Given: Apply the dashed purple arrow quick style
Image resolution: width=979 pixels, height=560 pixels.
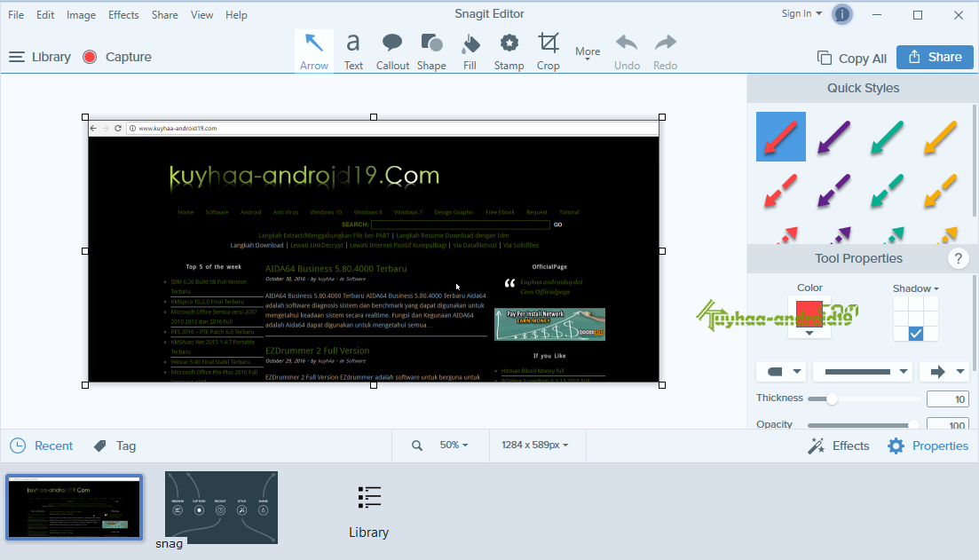Looking at the screenshot, I should tap(834, 191).
